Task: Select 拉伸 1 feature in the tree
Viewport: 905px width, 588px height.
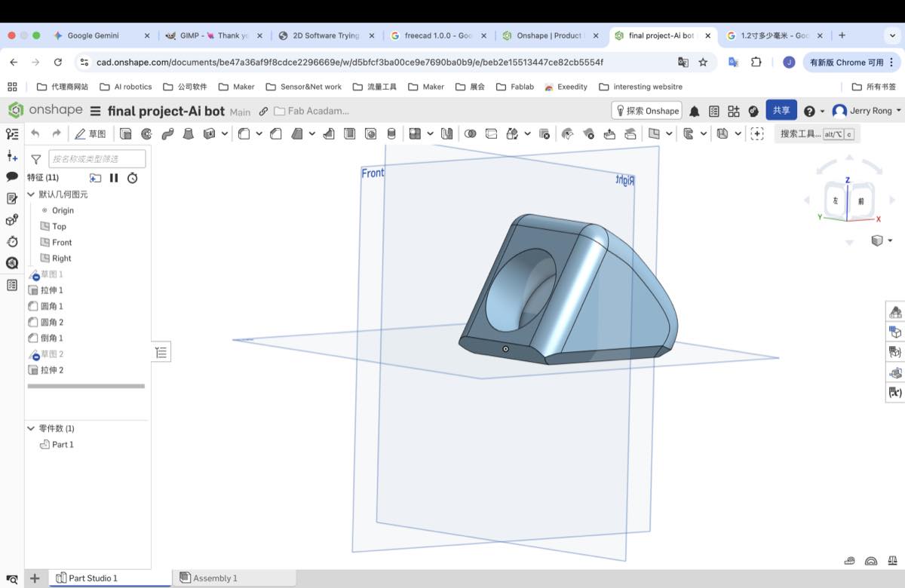Action: 52,290
